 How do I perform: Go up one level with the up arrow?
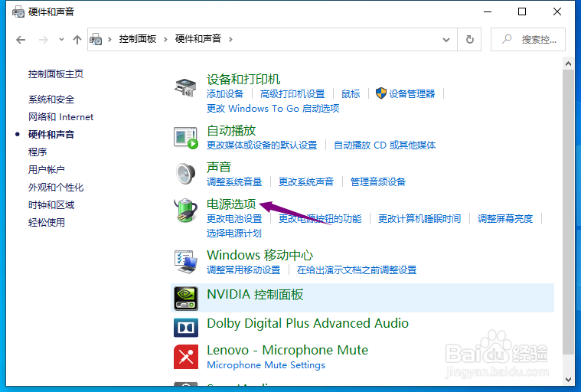coord(77,40)
